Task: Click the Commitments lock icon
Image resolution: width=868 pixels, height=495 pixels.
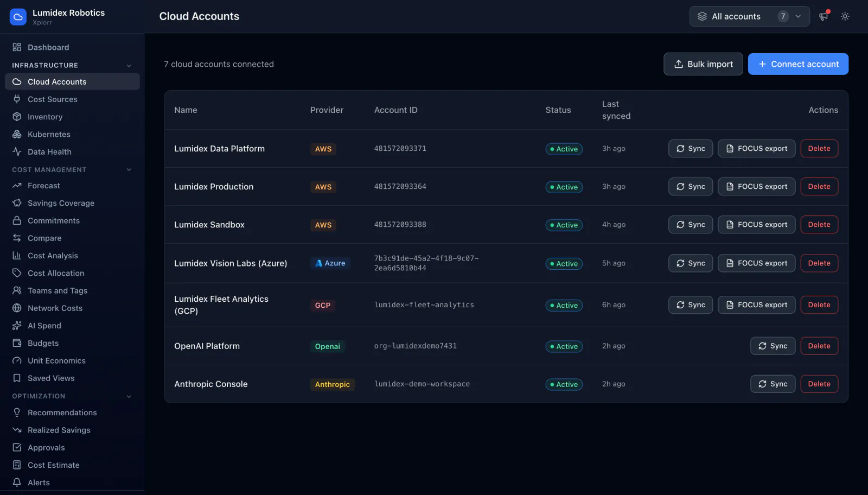Action: pyautogui.click(x=17, y=220)
